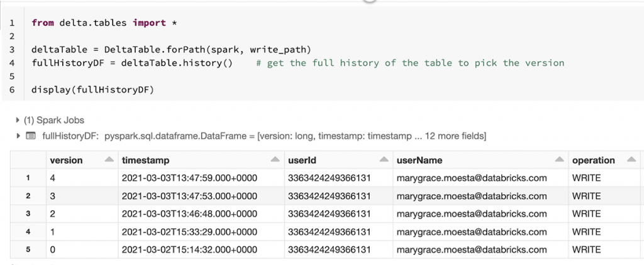Click the display(fullHistoryDF) code line

pos(92,90)
